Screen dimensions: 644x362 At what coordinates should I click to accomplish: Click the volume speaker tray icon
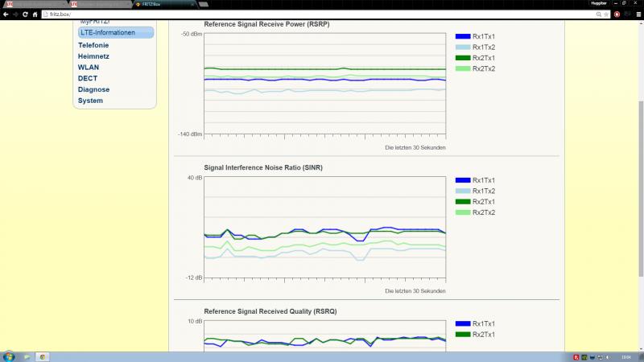(608, 357)
